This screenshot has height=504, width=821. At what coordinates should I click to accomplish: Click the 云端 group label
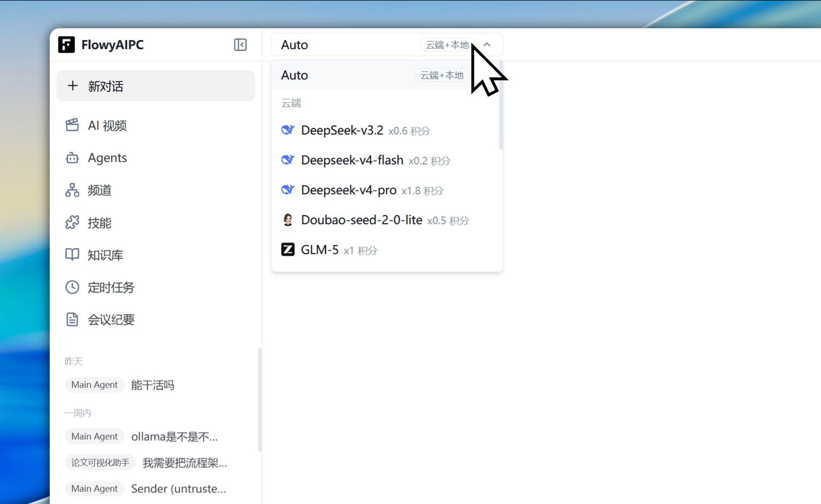[x=291, y=103]
